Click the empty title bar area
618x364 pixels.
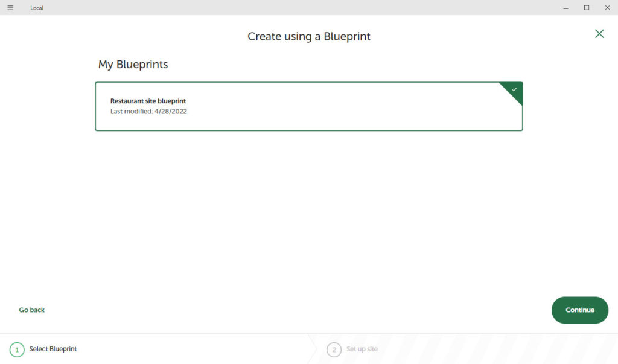point(302,8)
